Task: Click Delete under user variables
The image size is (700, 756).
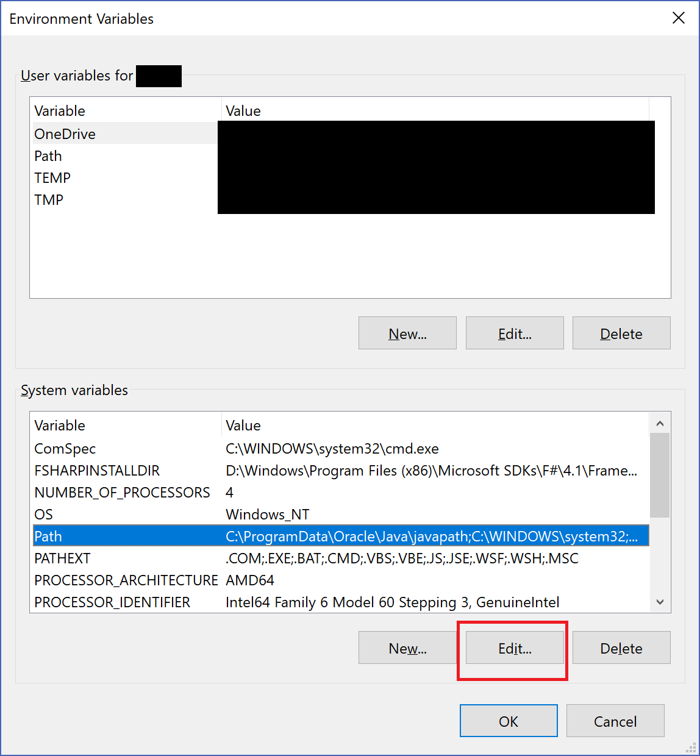Action: [621, 333]
